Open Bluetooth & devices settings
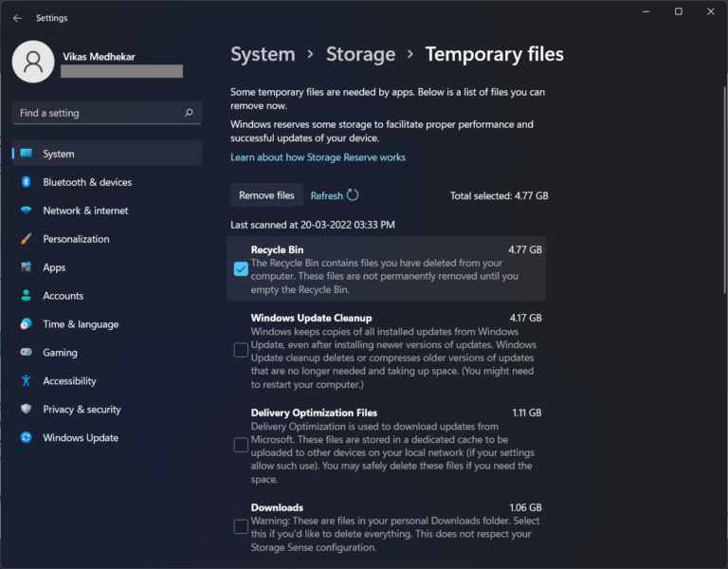This screenshot has height=569, width=728. point(107,182)
